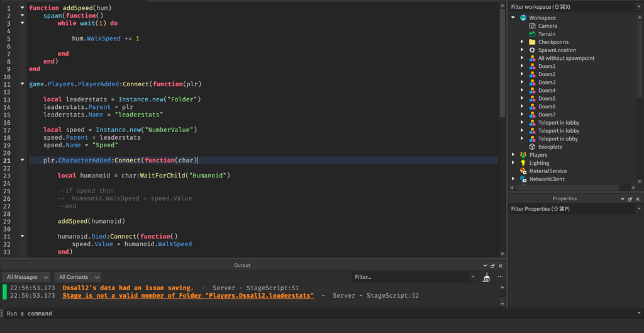Select the Camera icon in Explorer
644x333 pixels.
tap(532, 26)
